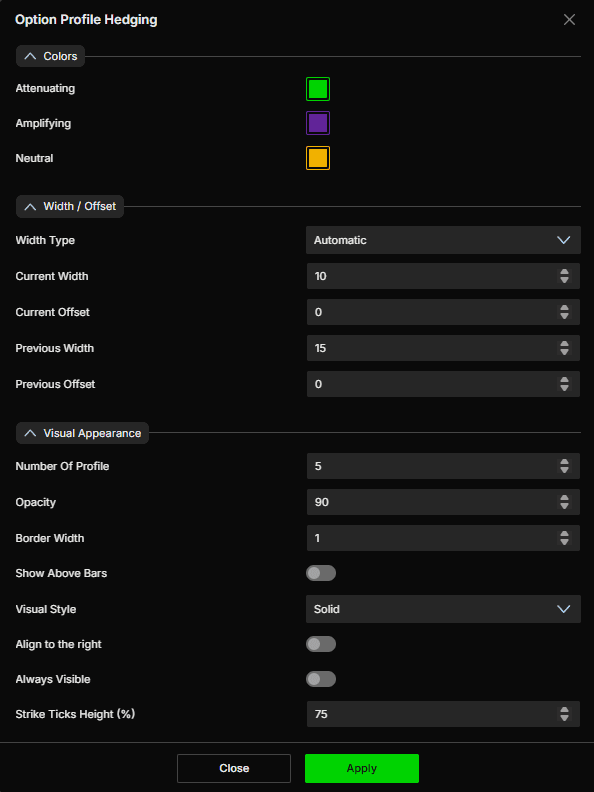Open the Width Type dropdown
The width and height of the screenshot is (594, 792).
coord(443,240)
